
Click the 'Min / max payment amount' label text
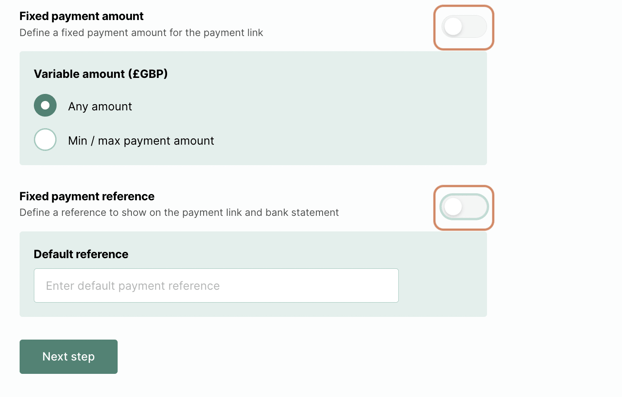pos(141,141)
